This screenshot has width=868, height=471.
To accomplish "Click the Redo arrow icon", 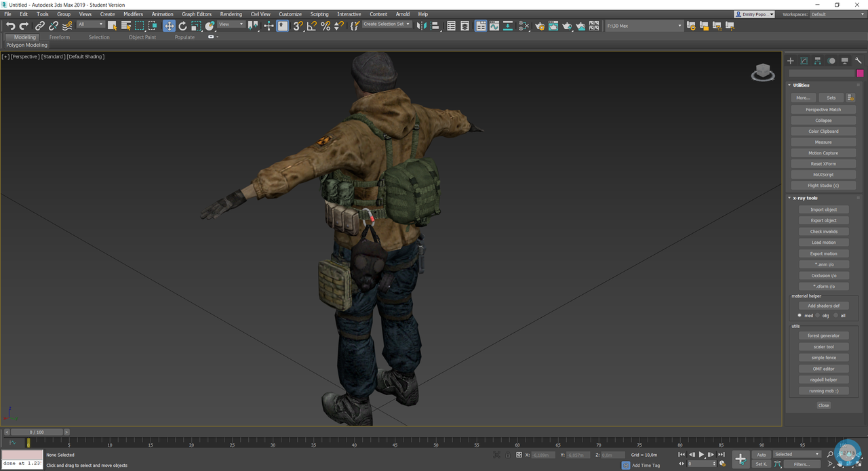I will point(24,26).
